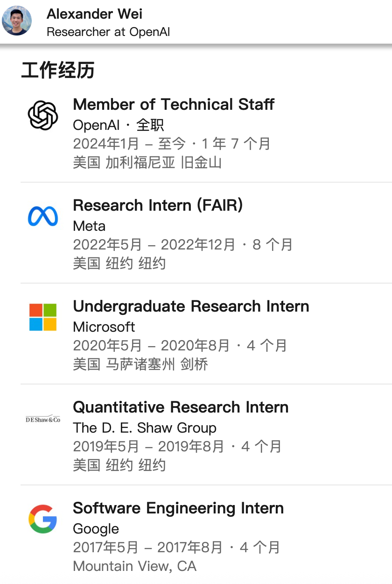Select the Software Engineering Intern title

178,508
